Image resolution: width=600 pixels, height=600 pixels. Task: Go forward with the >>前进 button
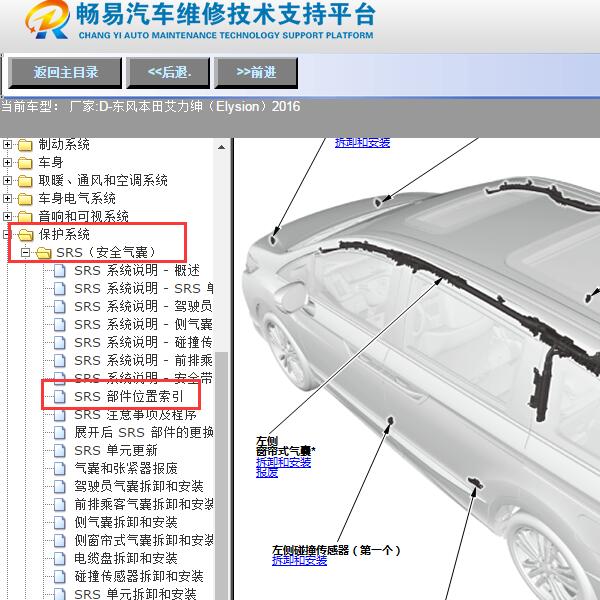[256, 73]
